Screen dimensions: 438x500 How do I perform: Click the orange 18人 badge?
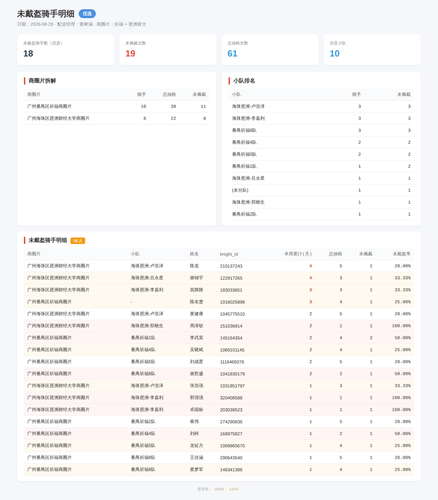pos(78,241)
